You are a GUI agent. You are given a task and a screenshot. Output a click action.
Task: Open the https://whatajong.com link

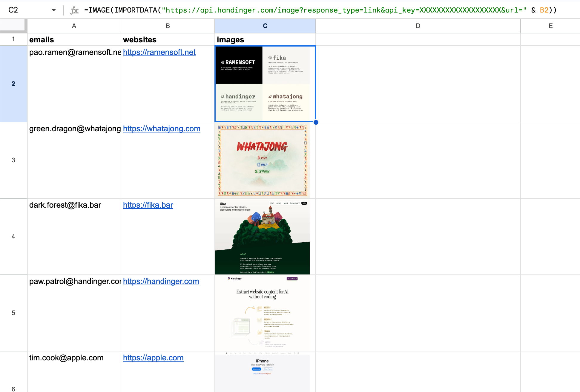click(x=162, y=129)
